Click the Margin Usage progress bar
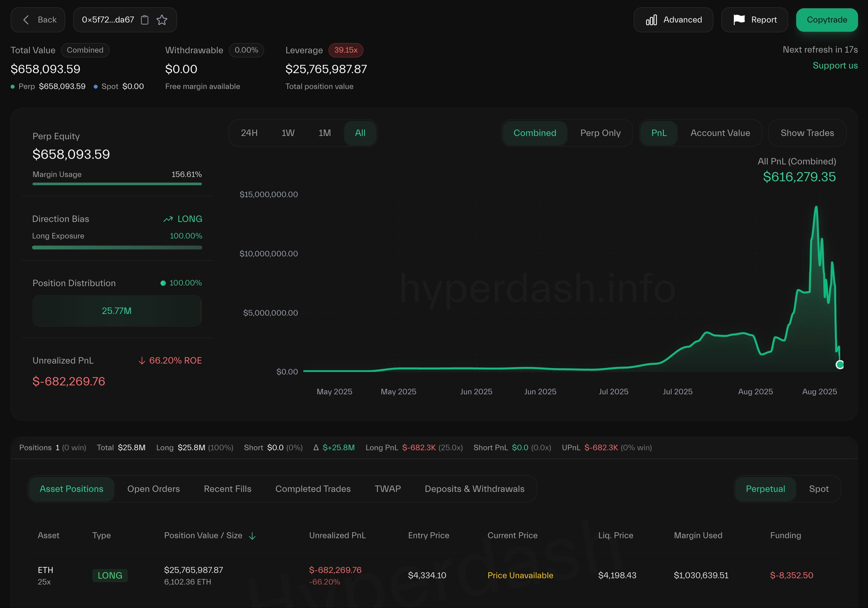 pyautogui.click(x=117, y=184)
